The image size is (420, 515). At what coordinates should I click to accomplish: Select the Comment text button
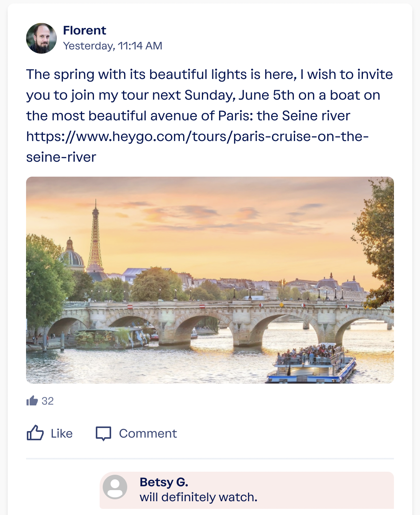pos(148,433)
